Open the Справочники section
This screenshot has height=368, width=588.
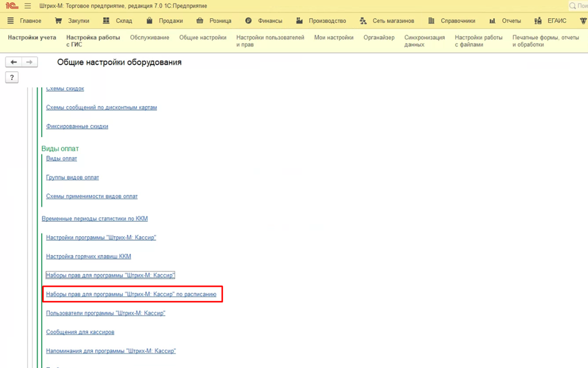coord(451,21)
